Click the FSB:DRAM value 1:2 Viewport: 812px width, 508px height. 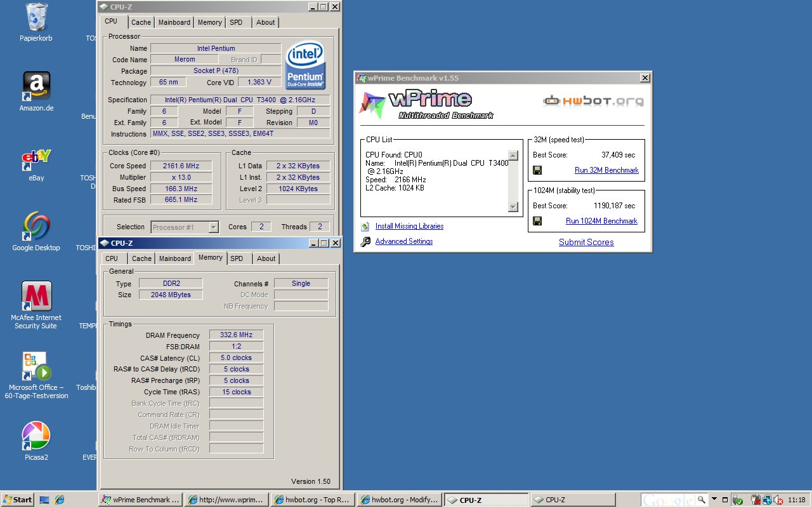(236, 346)
